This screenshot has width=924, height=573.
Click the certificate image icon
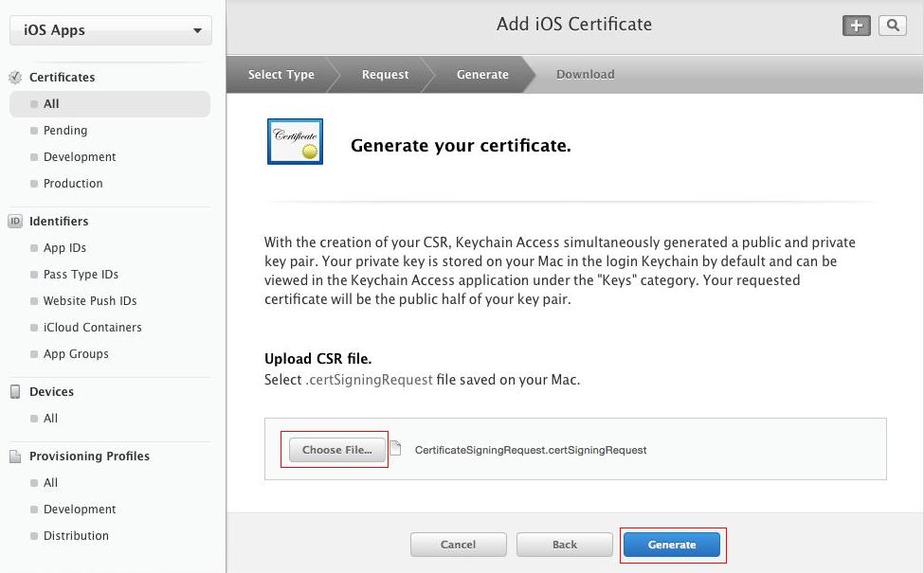click(x=296, y=141)
